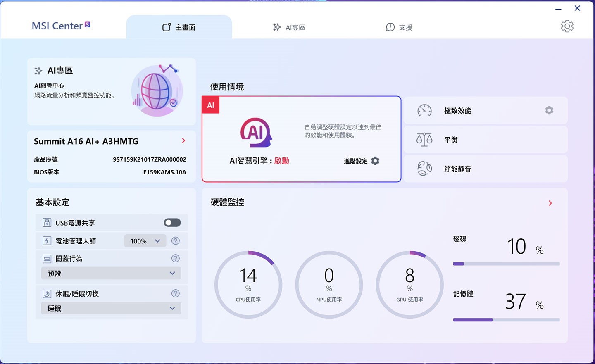Click the 使用情境 heading

pos(227,87)
